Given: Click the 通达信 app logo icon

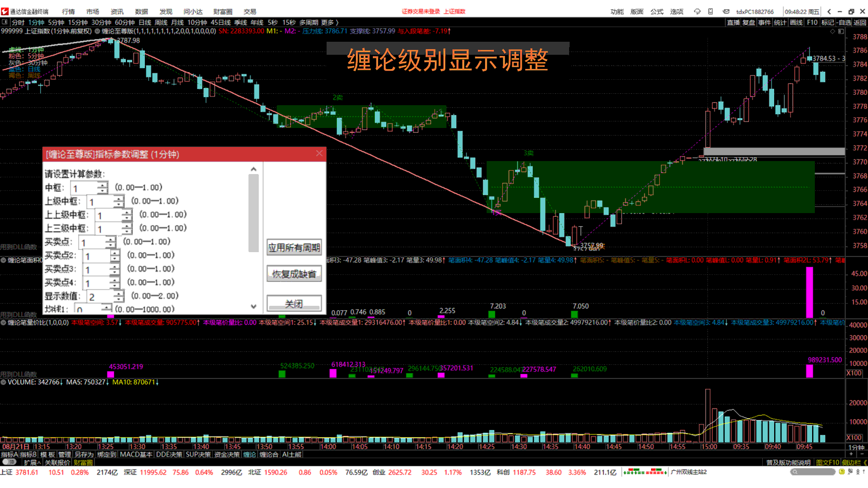Looking at the screenshot, I should click(5, 11).
